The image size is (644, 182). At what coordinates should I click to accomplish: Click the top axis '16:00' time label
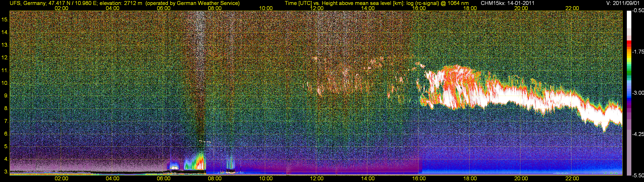pyautogui.click(x=419, y=8)
